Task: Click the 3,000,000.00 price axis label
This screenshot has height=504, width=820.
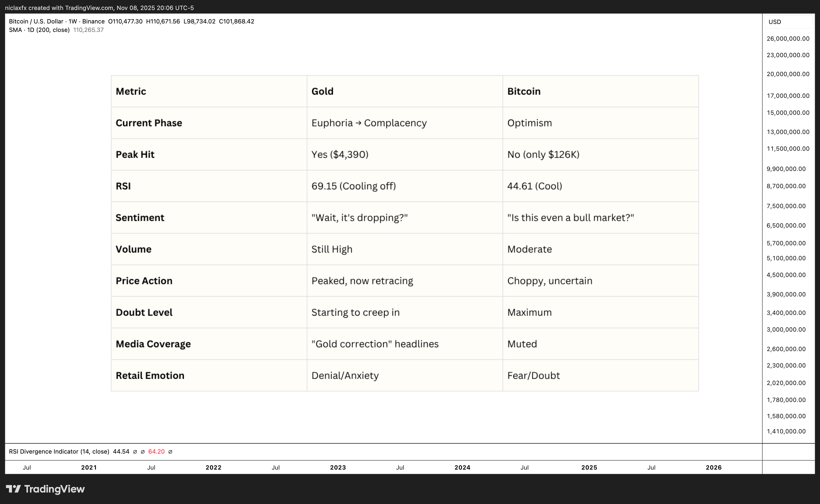Action: click(x=786, y=330)
